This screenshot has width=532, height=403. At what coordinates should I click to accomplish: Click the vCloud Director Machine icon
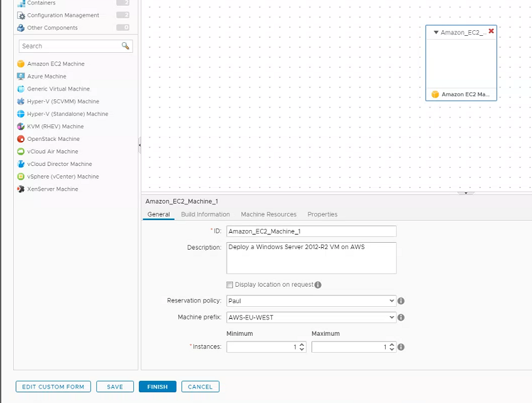(21, 164)
